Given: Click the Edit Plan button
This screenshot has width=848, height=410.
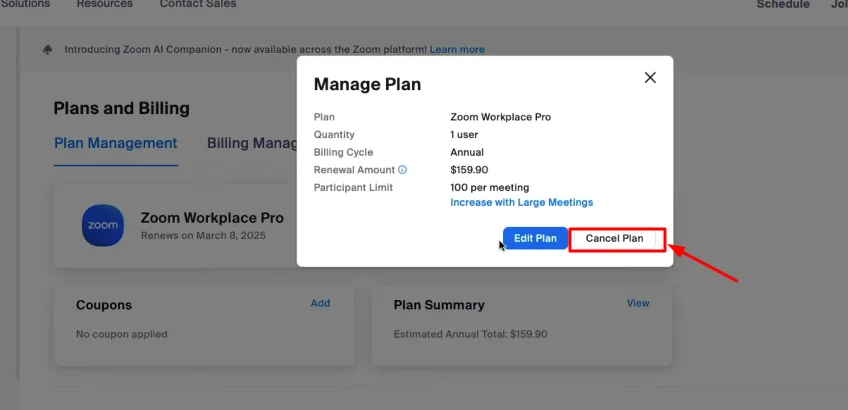Looking at the screenshot, I should pyautogui.click(x=535, y=239).
